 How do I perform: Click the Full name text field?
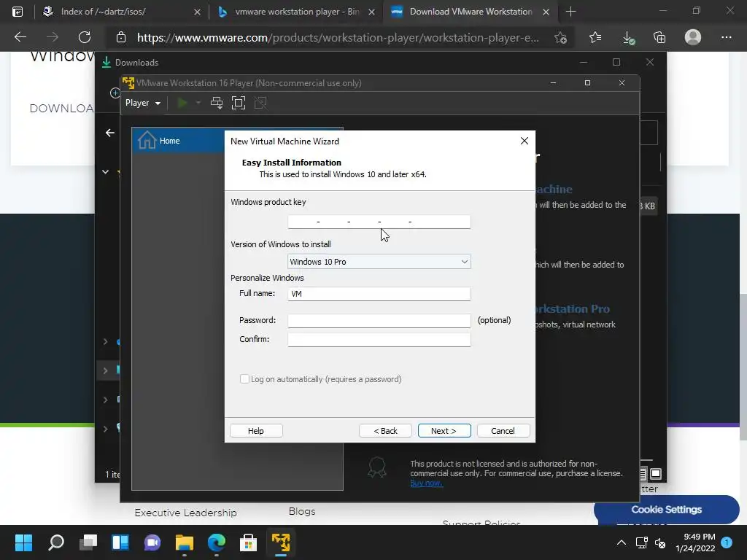(379, 294)
